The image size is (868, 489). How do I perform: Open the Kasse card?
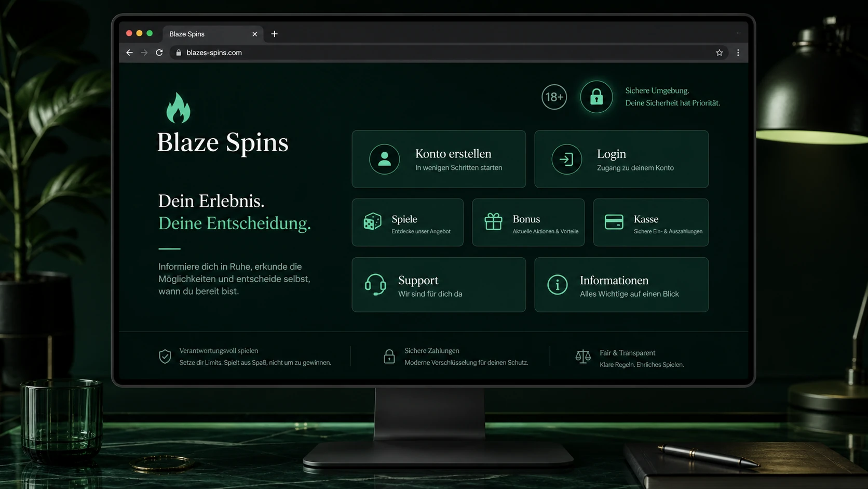pos(651,222)
